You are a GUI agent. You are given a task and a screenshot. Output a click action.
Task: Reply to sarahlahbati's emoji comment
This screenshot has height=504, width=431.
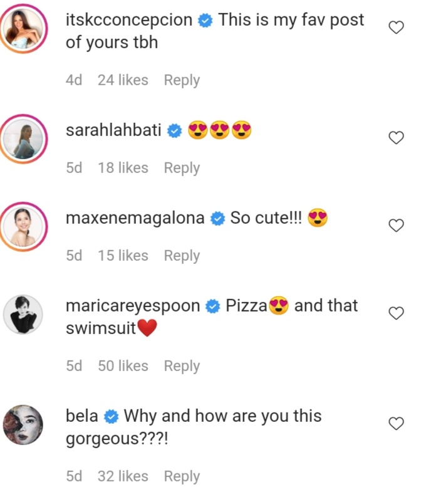click(182, 168)
